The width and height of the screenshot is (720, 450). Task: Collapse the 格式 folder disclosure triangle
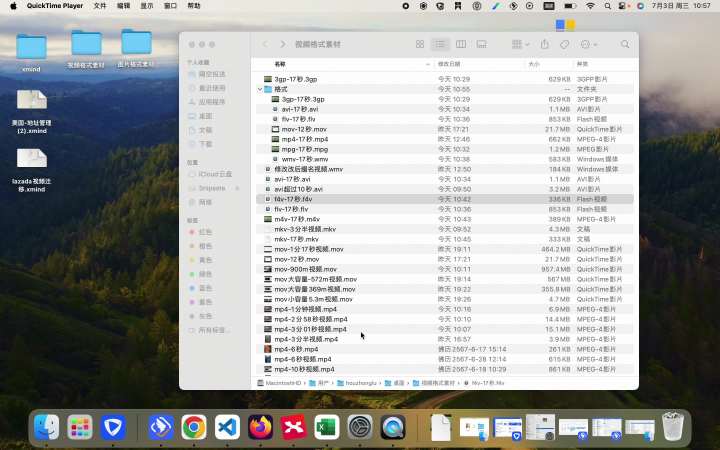tap(260, 89)
